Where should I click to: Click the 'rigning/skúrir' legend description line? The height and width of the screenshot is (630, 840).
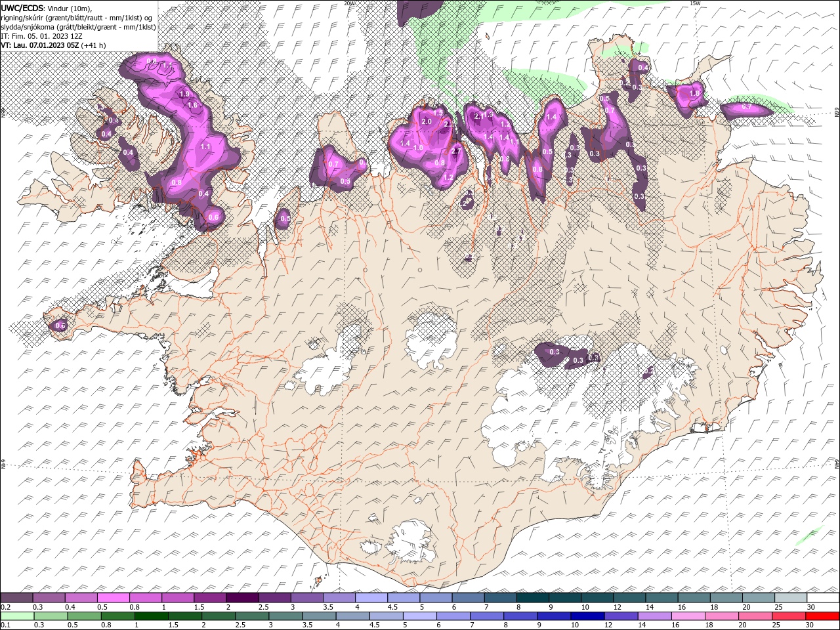tap(77, 18)
